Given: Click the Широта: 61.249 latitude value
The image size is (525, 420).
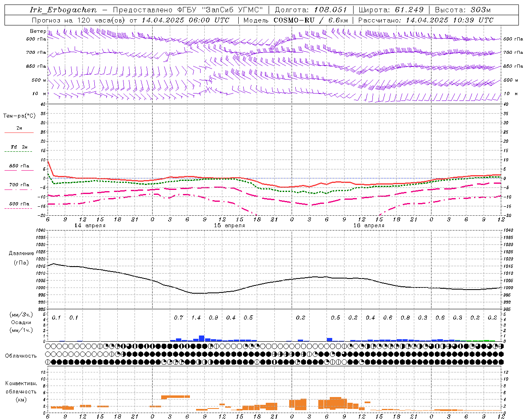Looking at the screenshot, I should tap(391, 10).
